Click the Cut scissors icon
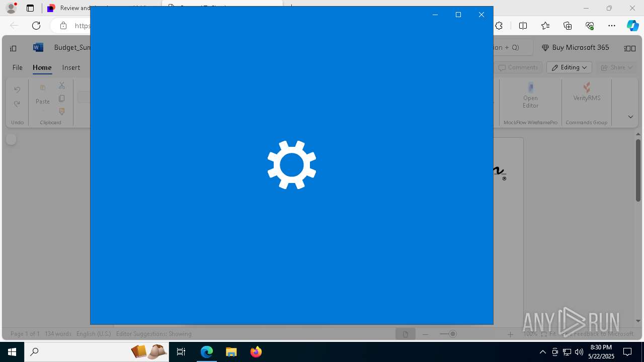644x362 pixels. coord(62,85)
